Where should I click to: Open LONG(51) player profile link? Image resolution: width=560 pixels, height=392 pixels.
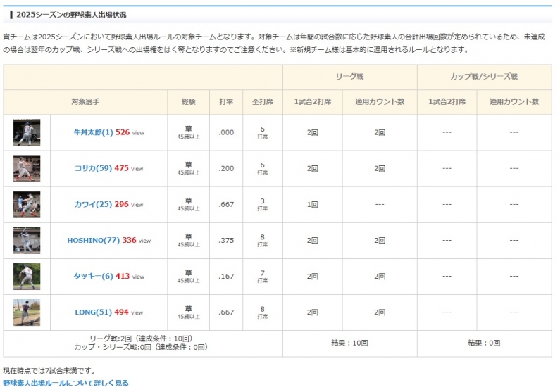pos(94,312)
